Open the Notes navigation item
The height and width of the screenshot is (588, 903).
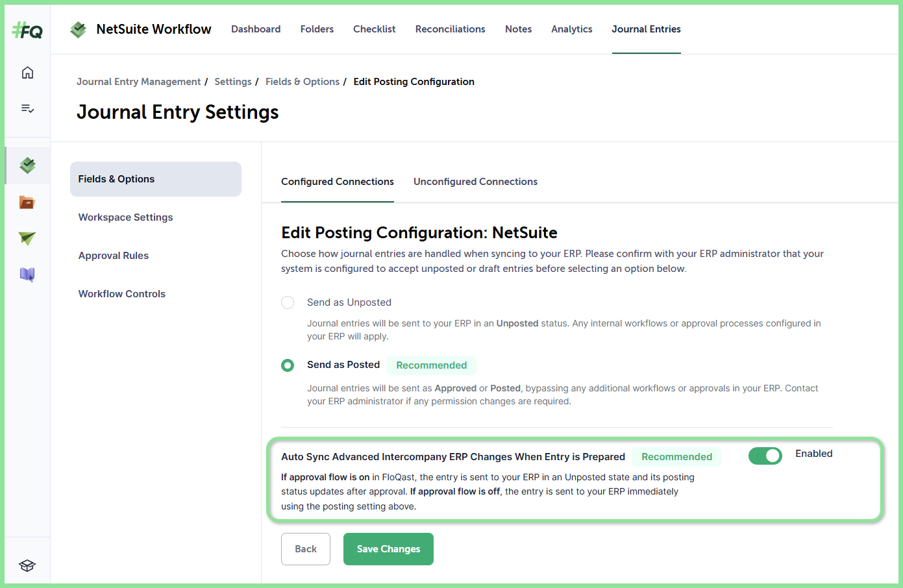tap(519, 29)
